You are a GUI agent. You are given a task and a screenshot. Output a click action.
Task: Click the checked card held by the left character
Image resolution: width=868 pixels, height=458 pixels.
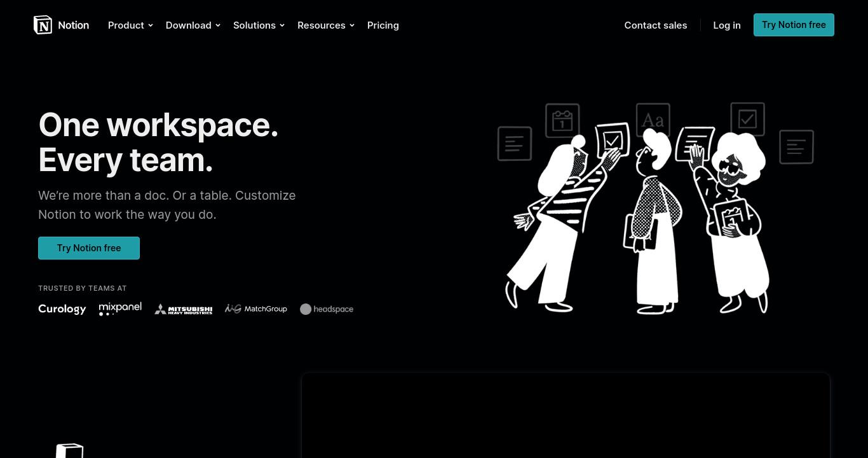[x=613, y=140]
